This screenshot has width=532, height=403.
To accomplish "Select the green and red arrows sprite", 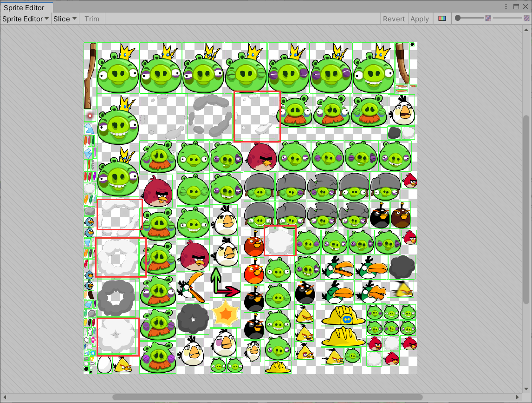I will pos(225,282).
